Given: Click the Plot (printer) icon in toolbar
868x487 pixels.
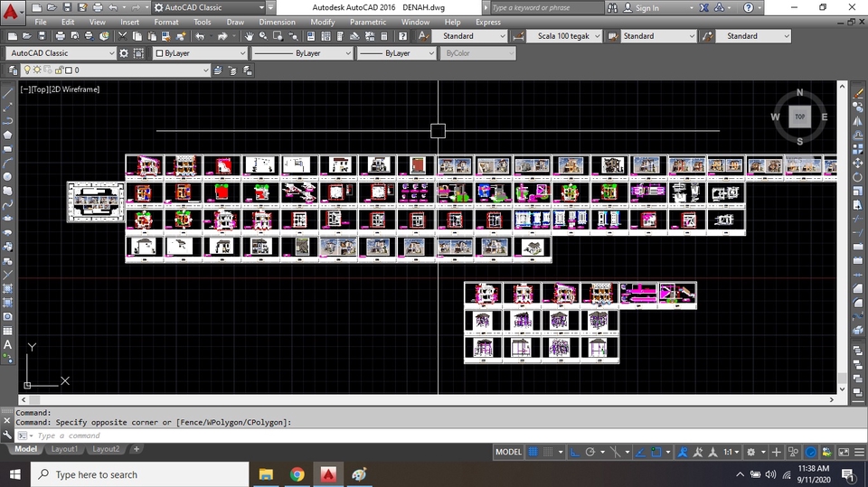Looking at the screenshot, I should (60, 36).
